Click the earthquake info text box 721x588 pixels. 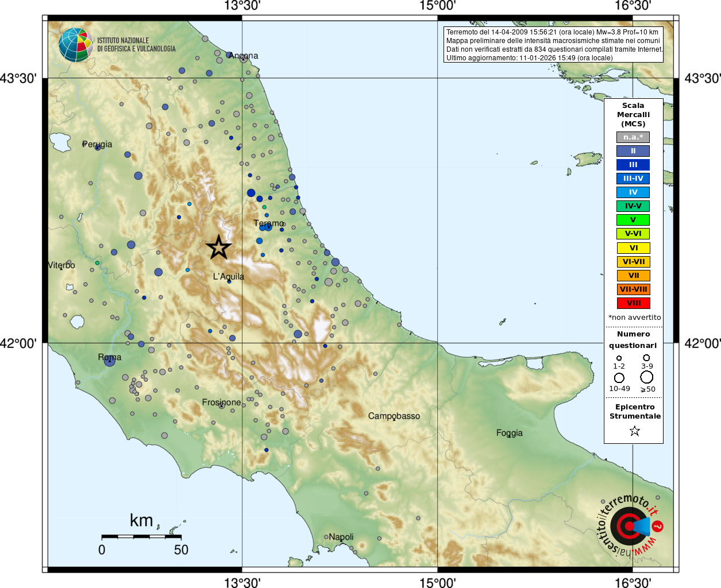(x=554, y=45)
